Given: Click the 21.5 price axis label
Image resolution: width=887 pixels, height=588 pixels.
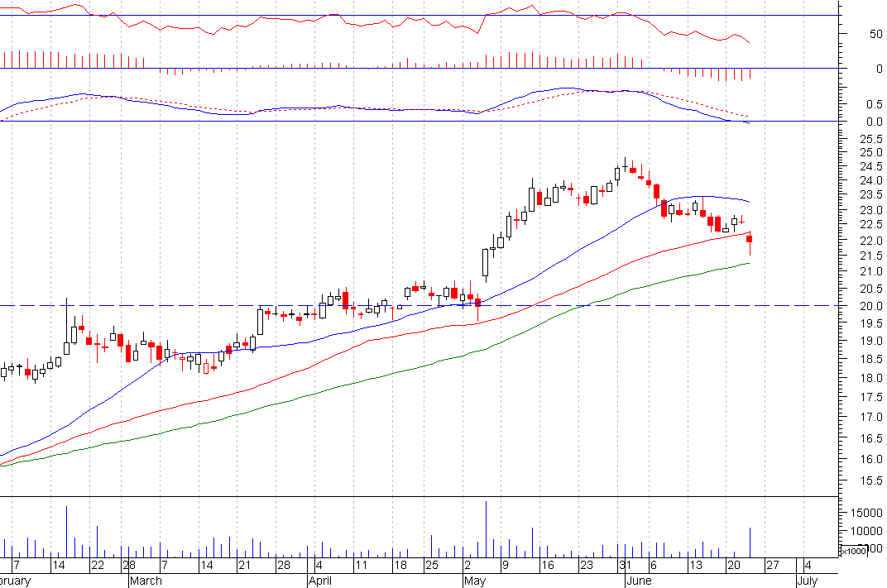Looking at the screenshot, I should click(870, 256).
